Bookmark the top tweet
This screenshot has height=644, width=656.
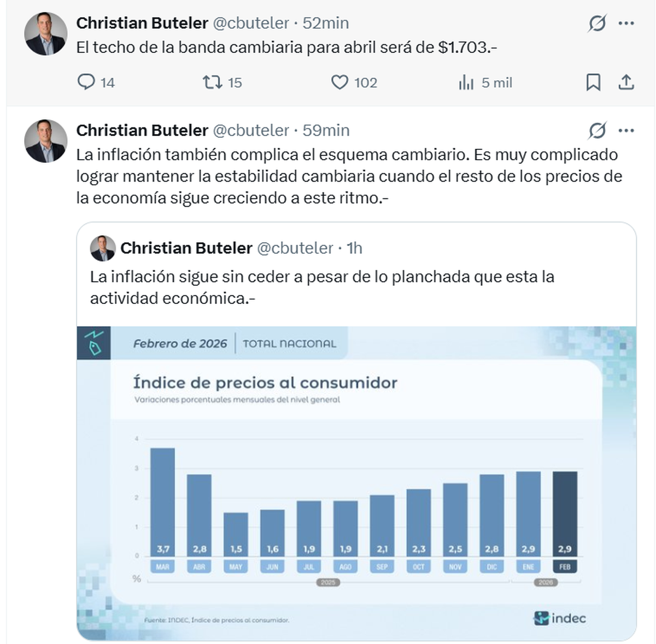click(593, 83)
